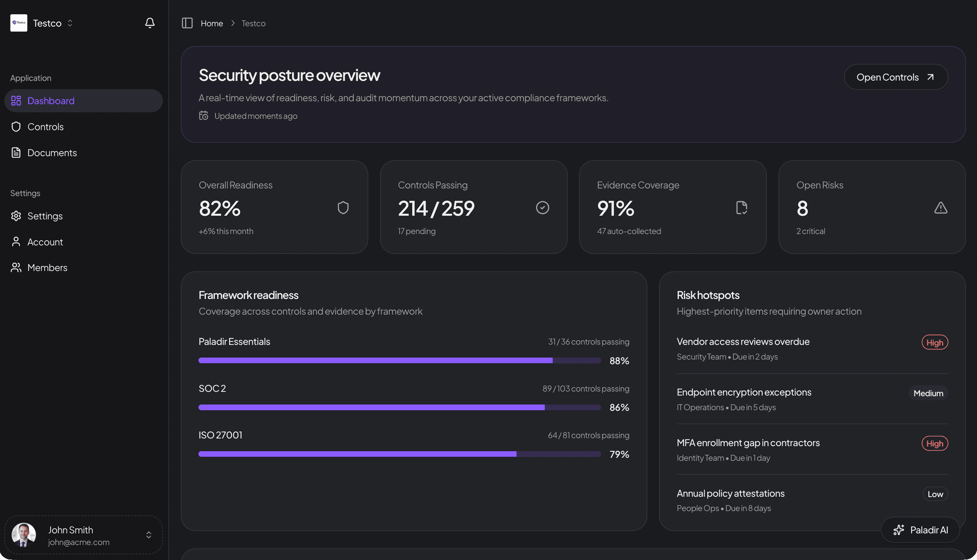Click Vendor access reviews overdue item
This screenshot has width=977, height=560.
812,349
